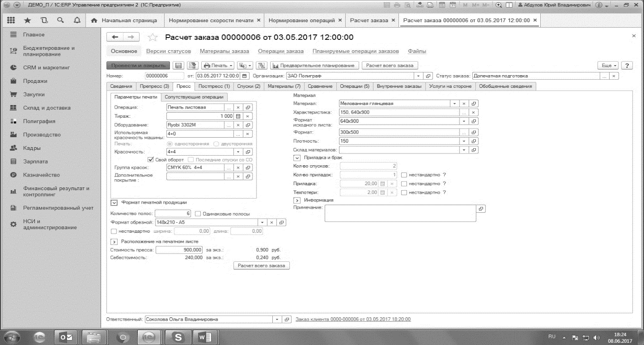Image resolution: width=644 pixels, height=345 pixels.
Task: Tick нестандартно for Техпотери
Action: pos(404,192)
